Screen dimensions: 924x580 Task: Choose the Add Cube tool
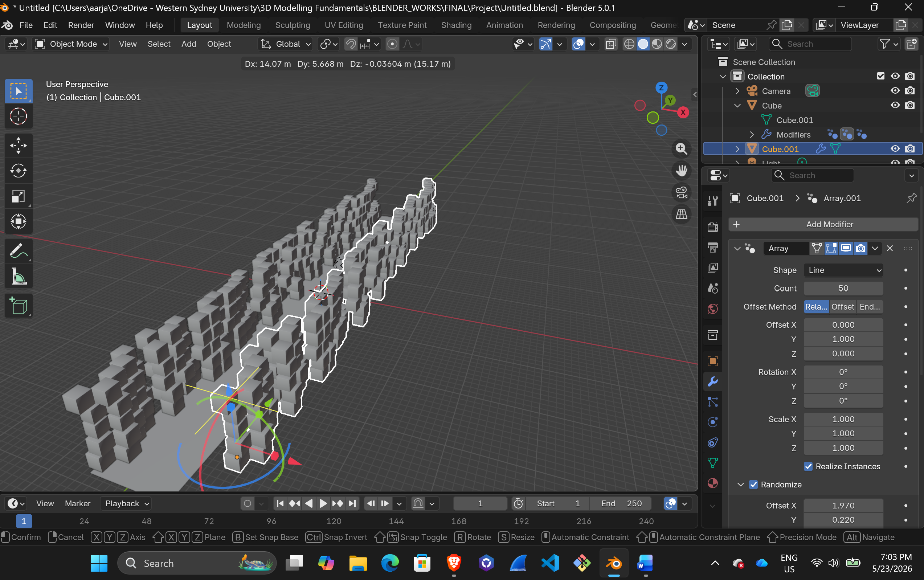[x=18, y=306]
